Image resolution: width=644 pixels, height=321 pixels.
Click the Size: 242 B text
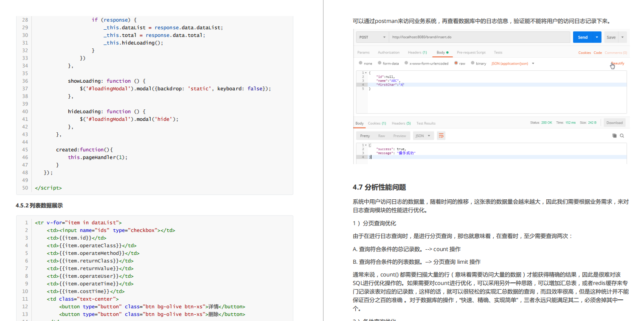(588, 123)
